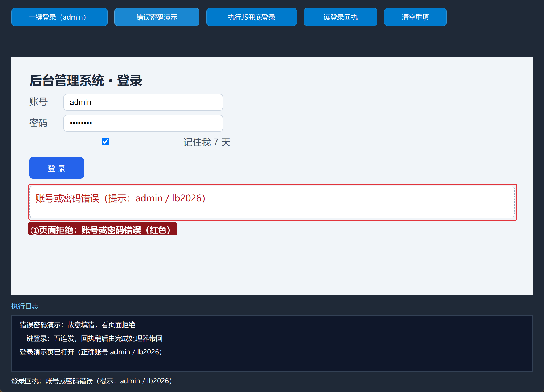Click the 登录回执 status text at the bottom
The width and height of the screenshot is (544, 392).
pos(92,381)
